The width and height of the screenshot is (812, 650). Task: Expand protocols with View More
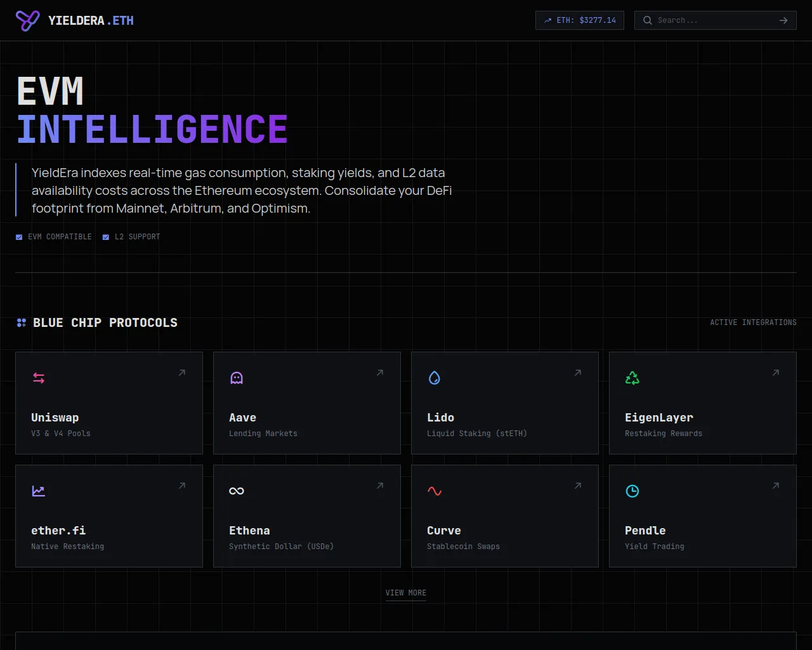pos(406,593)
